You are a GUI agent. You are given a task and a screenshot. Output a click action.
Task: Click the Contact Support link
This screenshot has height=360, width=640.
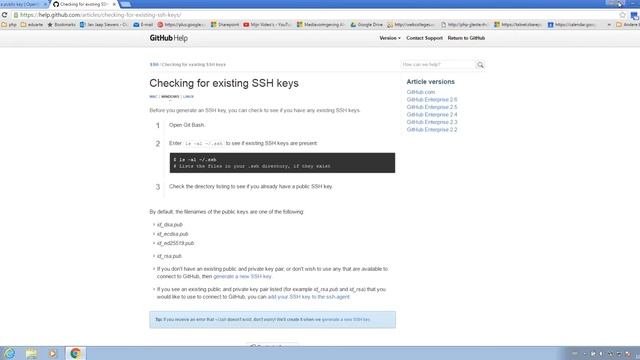[424, 38]
